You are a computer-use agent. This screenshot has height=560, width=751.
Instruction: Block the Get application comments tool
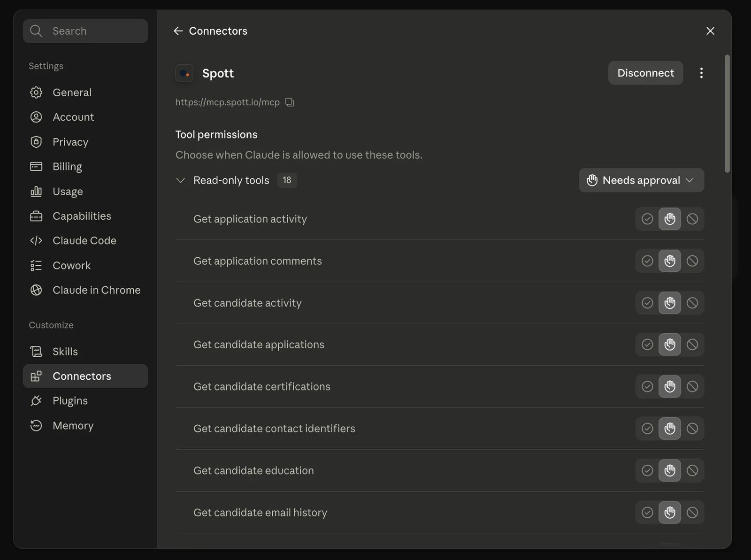coord(692,261)
